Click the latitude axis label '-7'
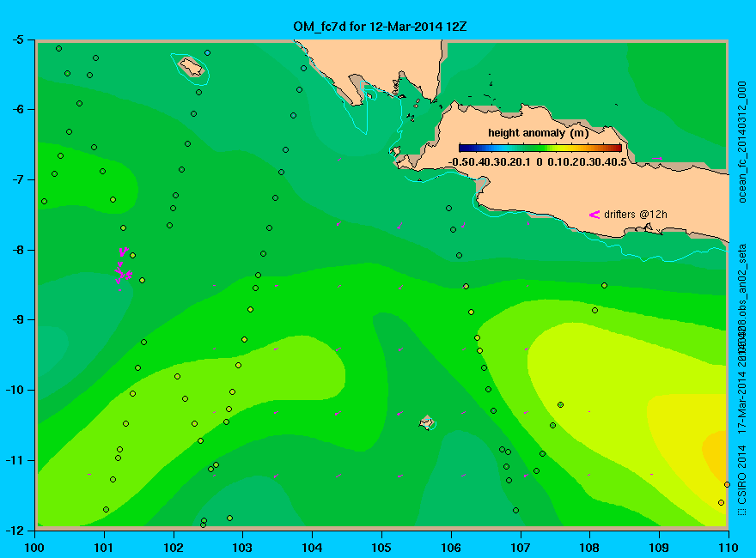 tap(17, 179)
